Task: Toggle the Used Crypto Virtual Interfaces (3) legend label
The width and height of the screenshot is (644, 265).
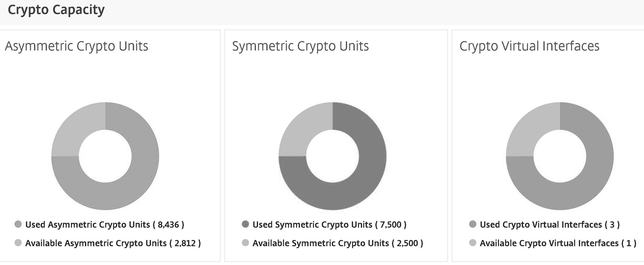Action: (550, 225)
